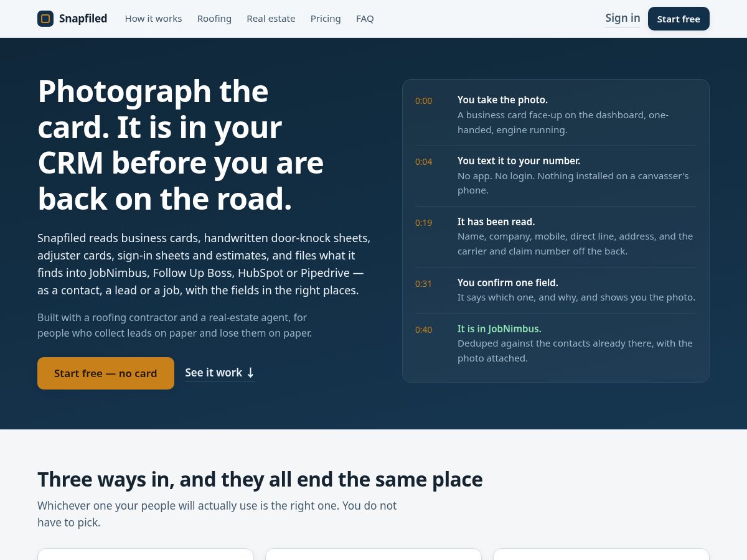
Task: Open the FAQ nav link
Action: 365,19
